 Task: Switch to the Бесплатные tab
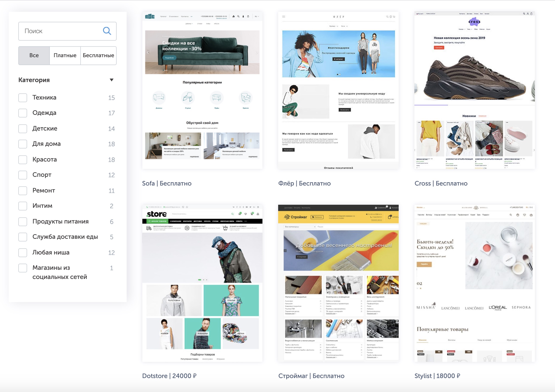coord(98,56)
